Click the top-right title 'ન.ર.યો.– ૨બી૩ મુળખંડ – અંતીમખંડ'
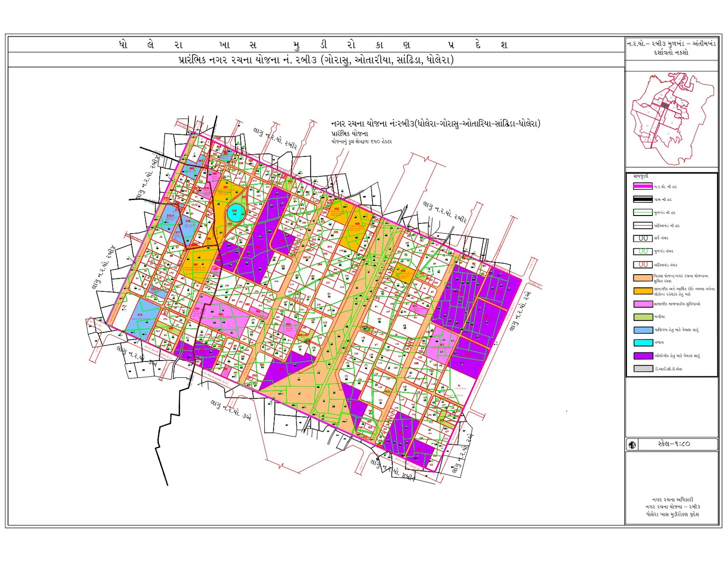 point(671,44)
